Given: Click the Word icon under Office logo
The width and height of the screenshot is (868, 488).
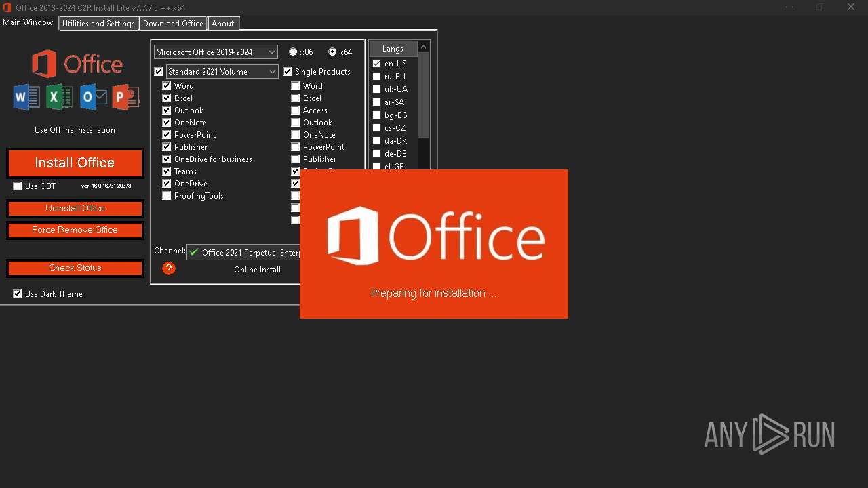Looking at the screenshot, I should point(27,98).
